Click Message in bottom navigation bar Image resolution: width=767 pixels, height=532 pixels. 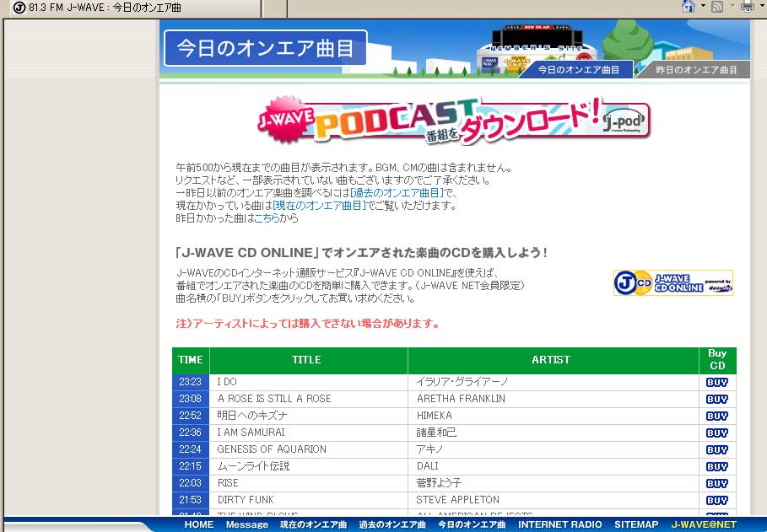pyautogui.click(x=247, y=524)
